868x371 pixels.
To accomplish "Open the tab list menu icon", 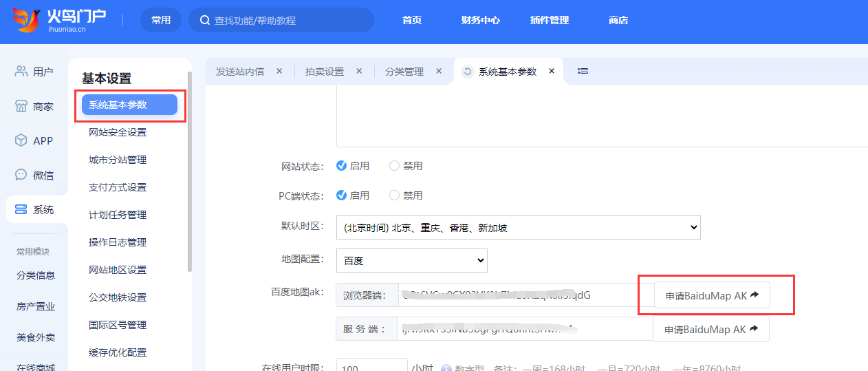I will click(x=583, y=71).
